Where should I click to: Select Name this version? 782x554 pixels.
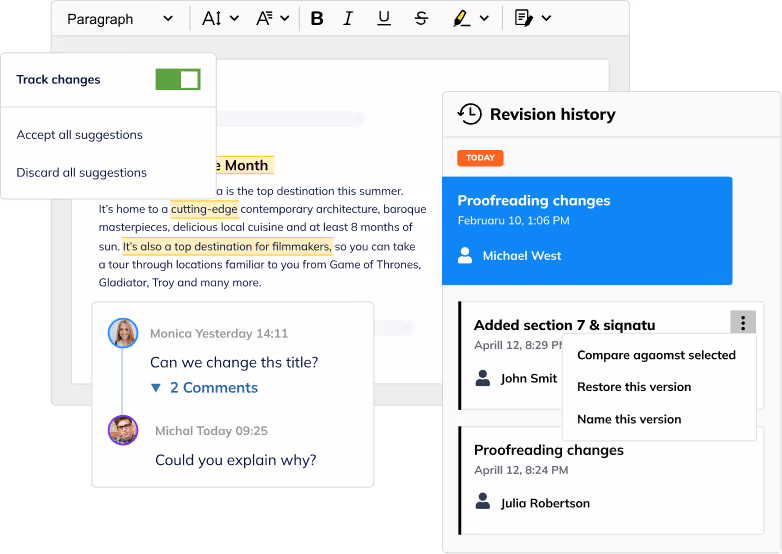[629, 419]
